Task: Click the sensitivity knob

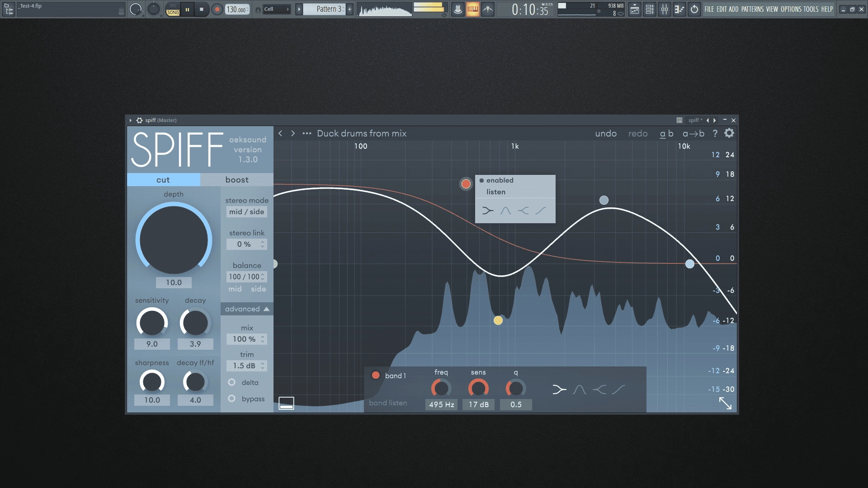Action: (152, 323)
